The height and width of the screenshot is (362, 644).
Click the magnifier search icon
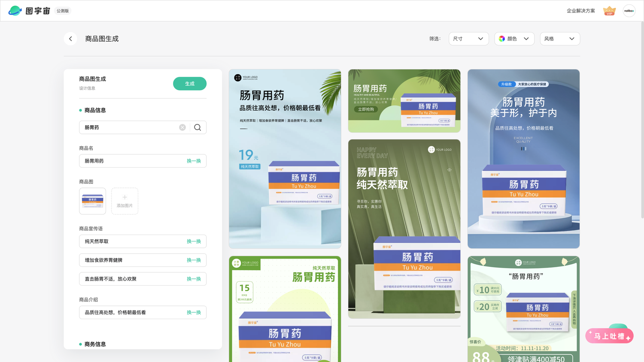click(197, 127)
